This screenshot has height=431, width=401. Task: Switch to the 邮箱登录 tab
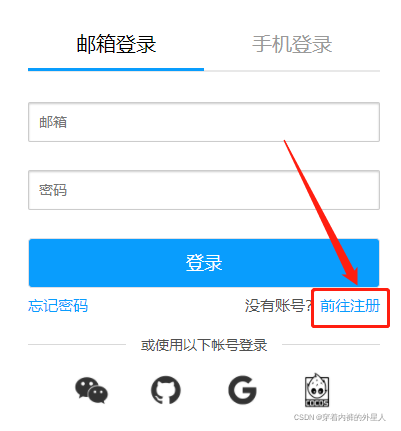(x=116, y=44)
